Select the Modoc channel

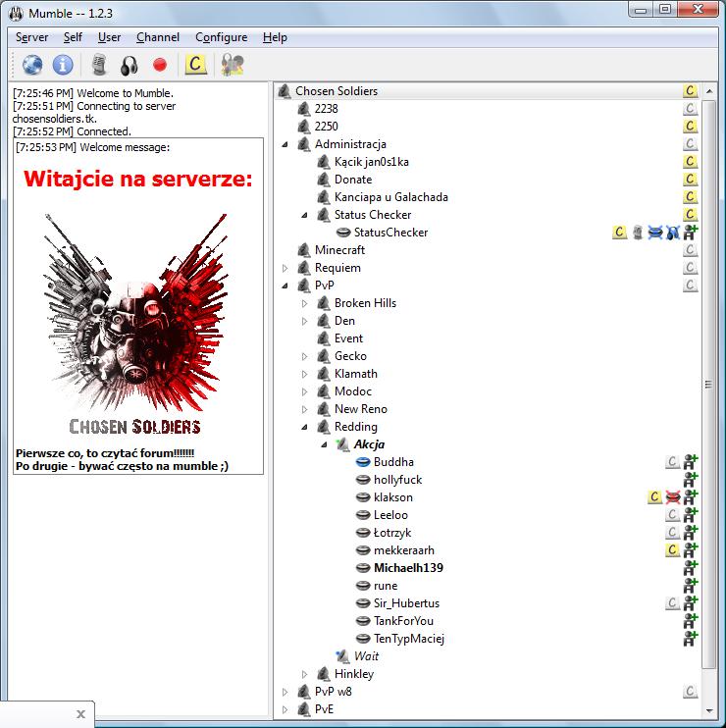pyautogui.click(x=353, y=390)
